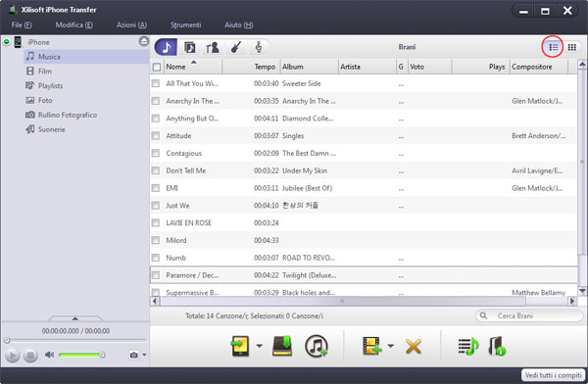Image resolution: width=588 pixels, height=384 pixels.
Task: Adjust the green volume slider
Action: [x=80, y=355]
